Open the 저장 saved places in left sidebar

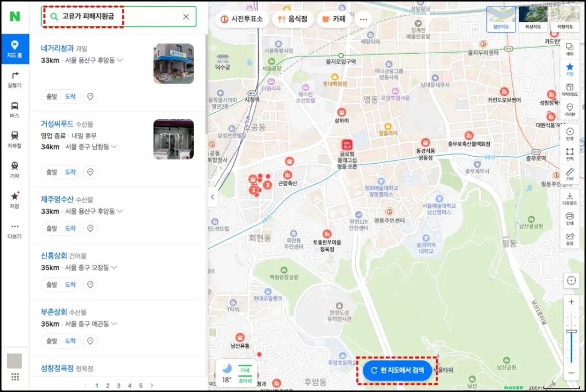pos(14,200)
